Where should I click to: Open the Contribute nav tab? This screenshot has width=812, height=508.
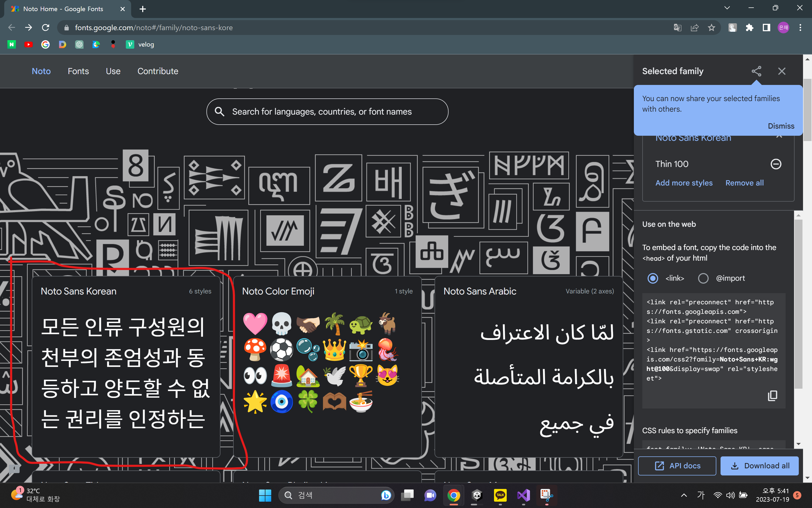[x=158, y=71]
